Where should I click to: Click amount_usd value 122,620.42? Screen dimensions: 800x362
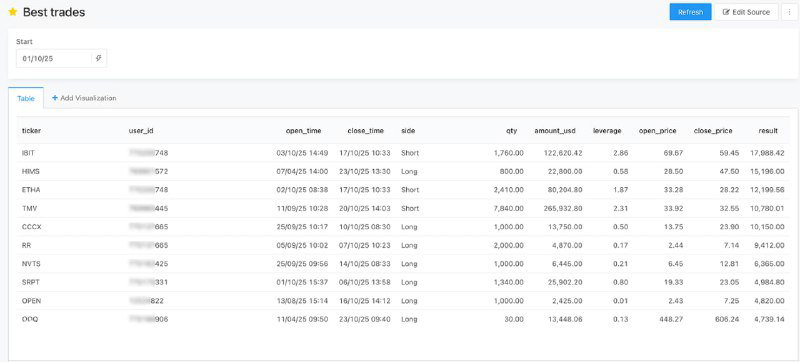click(x=563, y=152)
